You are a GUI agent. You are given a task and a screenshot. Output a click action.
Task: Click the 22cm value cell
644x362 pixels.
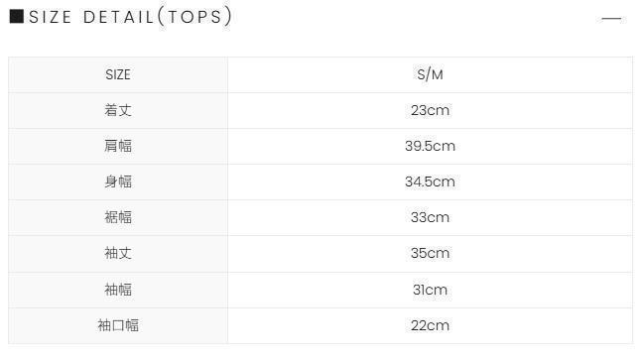pos(430,325)
